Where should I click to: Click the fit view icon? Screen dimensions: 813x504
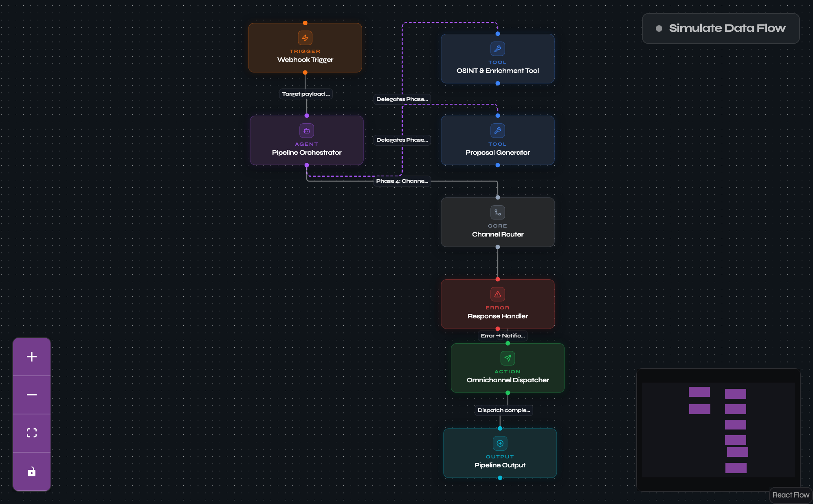coord(32,433)
